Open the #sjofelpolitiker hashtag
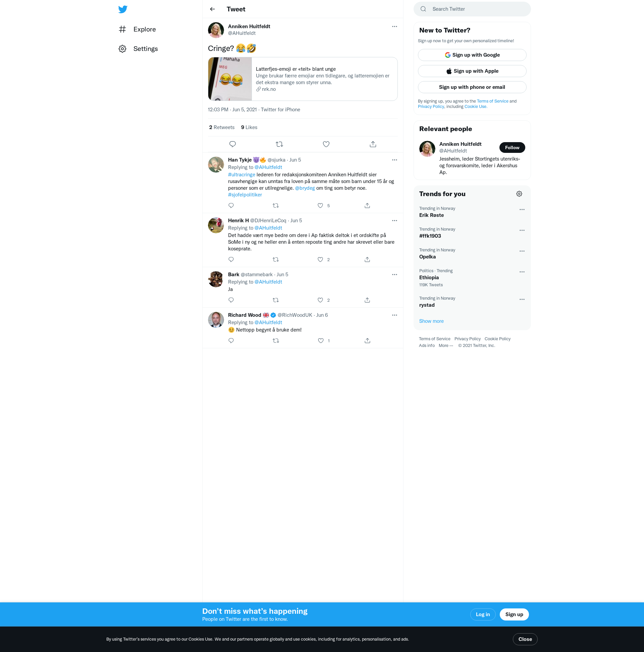 [x=245, y=195]
